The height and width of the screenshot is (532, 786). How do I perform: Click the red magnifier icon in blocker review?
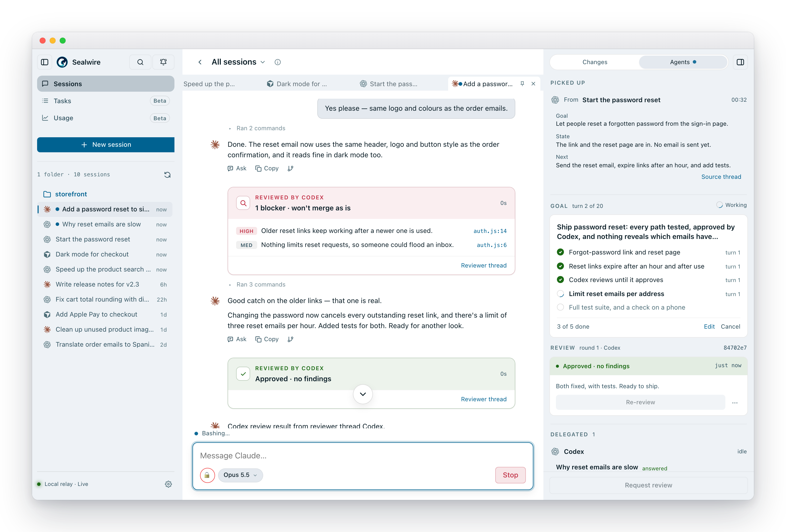243,203
